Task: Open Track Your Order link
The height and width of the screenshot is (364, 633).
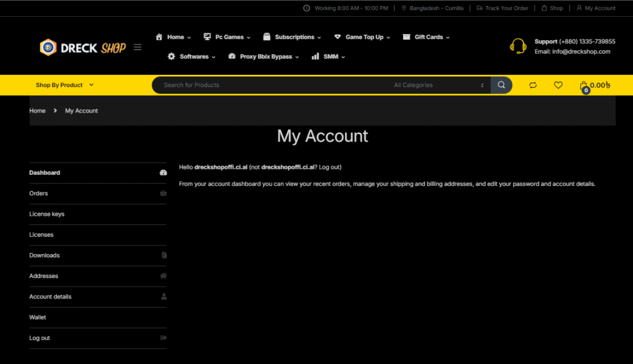Action: tap(507, 8)
